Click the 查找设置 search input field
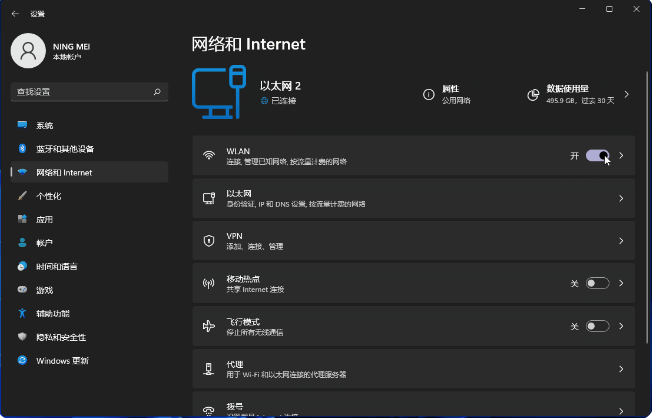Image resolution: width=652 pixels, height=418 pixels. pos(80,91)
